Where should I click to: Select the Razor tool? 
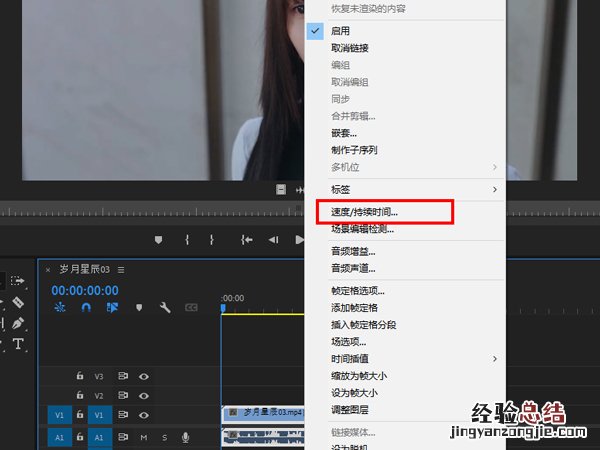click(18, 302)
